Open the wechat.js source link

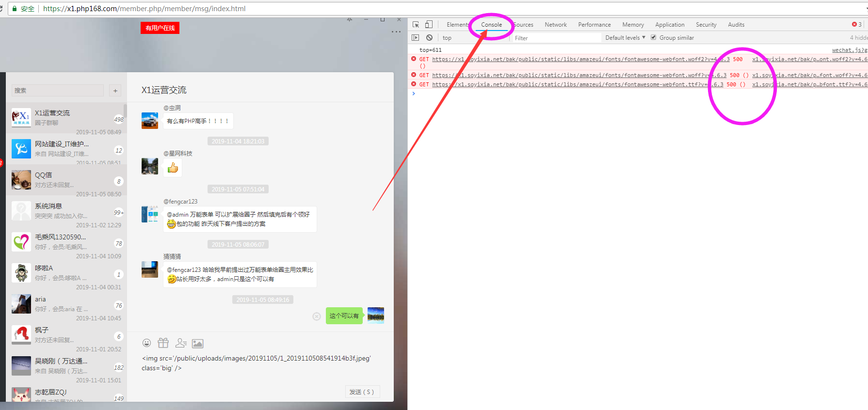(849, 50)
